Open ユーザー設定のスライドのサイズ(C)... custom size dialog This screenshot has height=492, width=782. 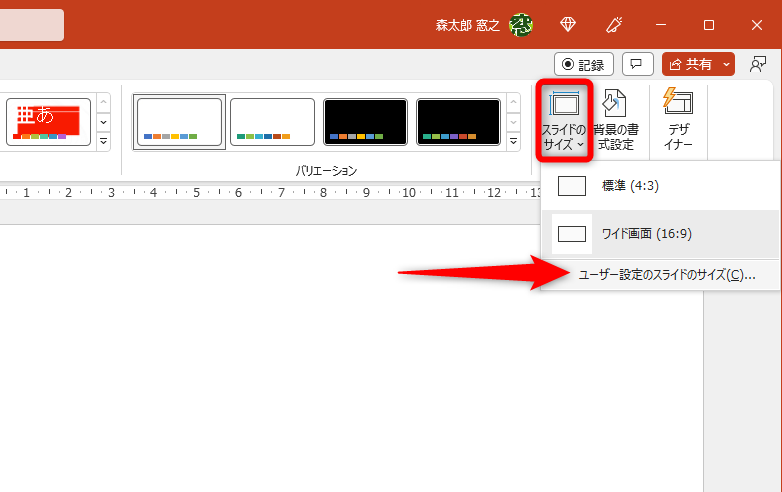pos(660,275)
